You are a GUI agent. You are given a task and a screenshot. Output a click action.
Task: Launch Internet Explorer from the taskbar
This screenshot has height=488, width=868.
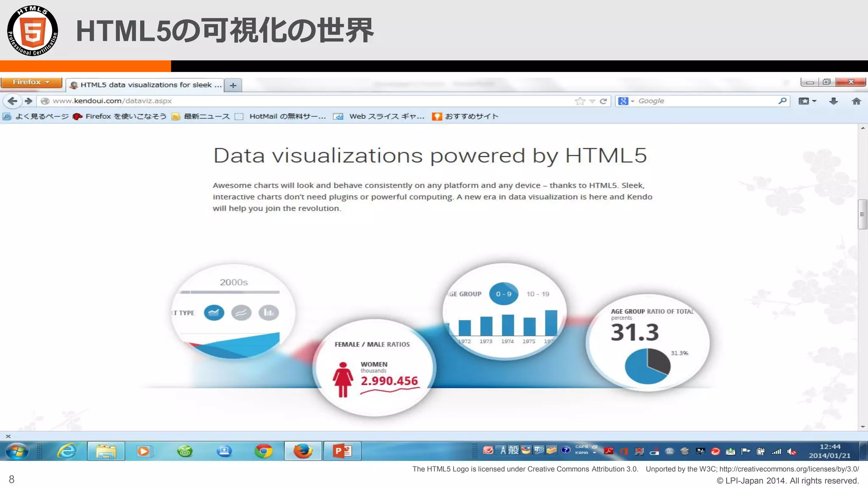67,451
